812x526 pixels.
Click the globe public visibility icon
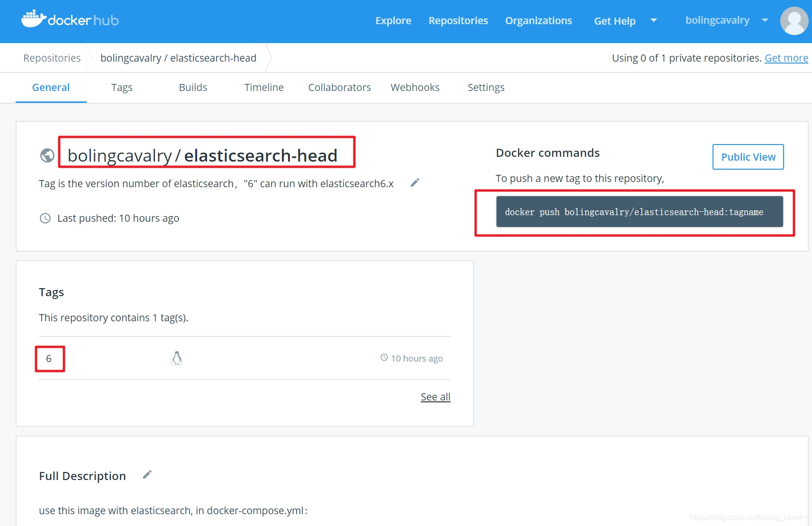coord(47,155)
